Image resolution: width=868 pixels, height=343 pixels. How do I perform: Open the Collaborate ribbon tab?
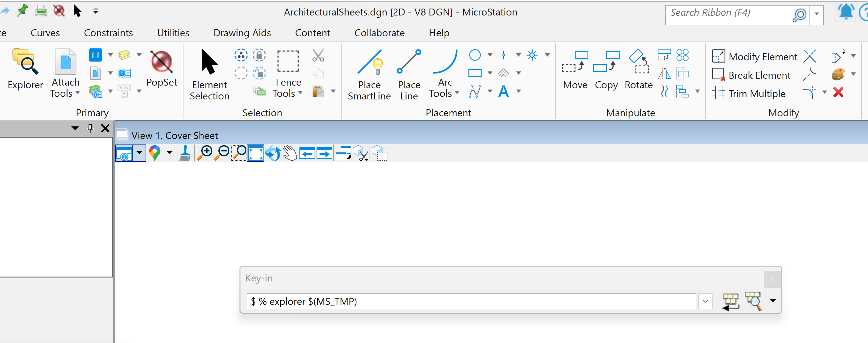379,33
